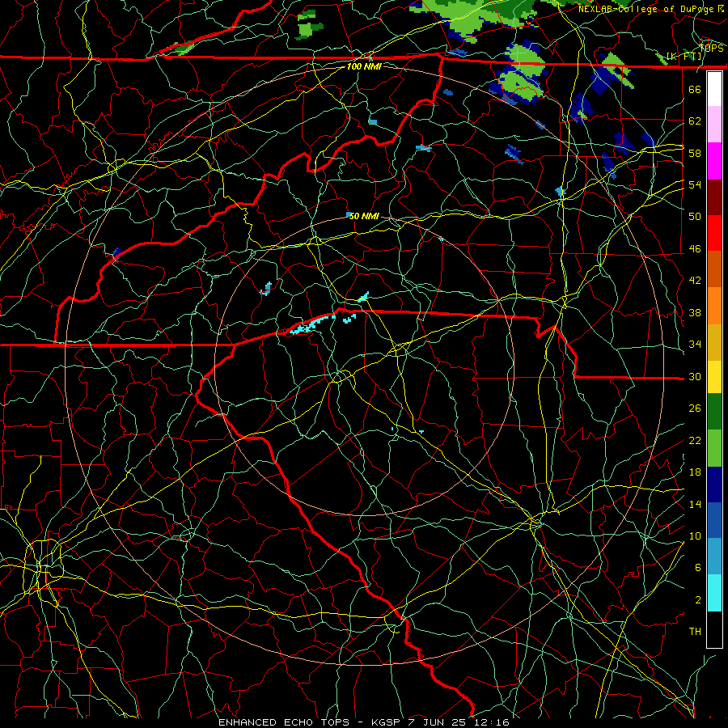Viewport: 728px width, 728px height.
Task: Click legend value "62"
Action: pos(695,121)
